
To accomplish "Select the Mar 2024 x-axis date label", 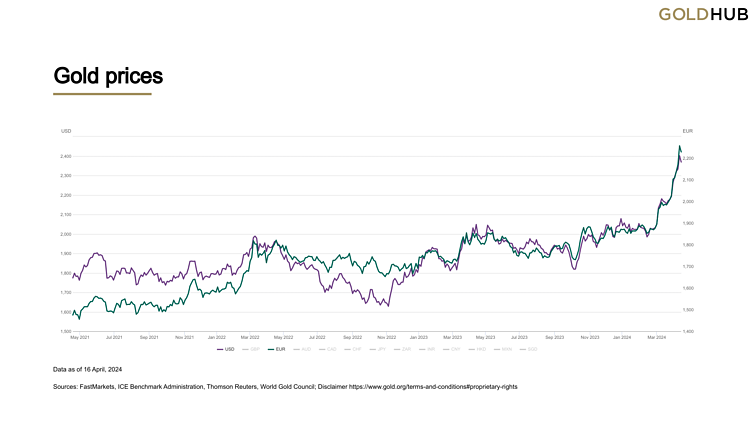I will coord(657,338).
